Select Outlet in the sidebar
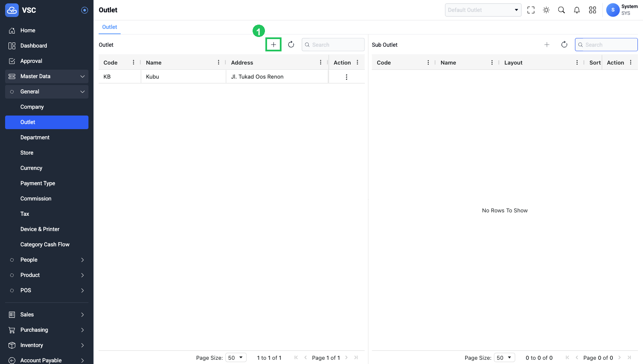The height and width of the screenshot is (364, 643). pyautogui.click(x=47, y=122)
